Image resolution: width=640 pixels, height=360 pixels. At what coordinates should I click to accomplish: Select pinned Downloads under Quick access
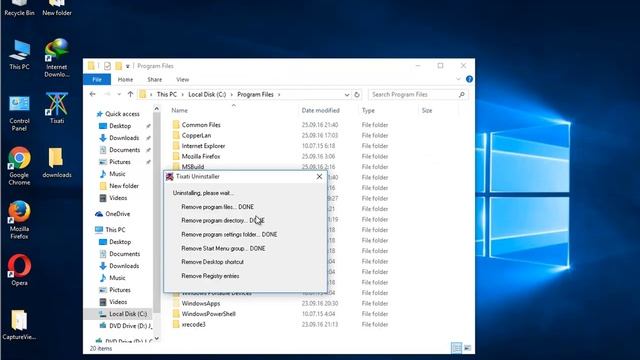coord(124,138)
